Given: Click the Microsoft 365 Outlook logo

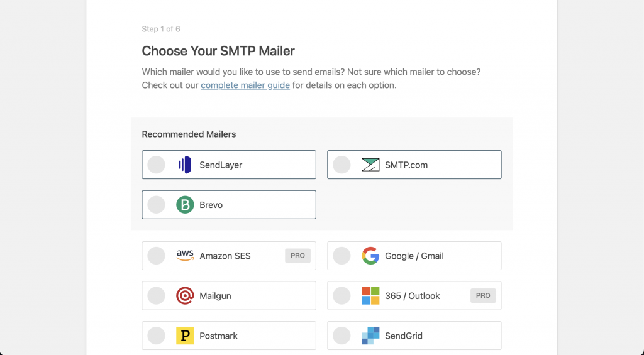Looking at the screenshot, I should point(370,296).
